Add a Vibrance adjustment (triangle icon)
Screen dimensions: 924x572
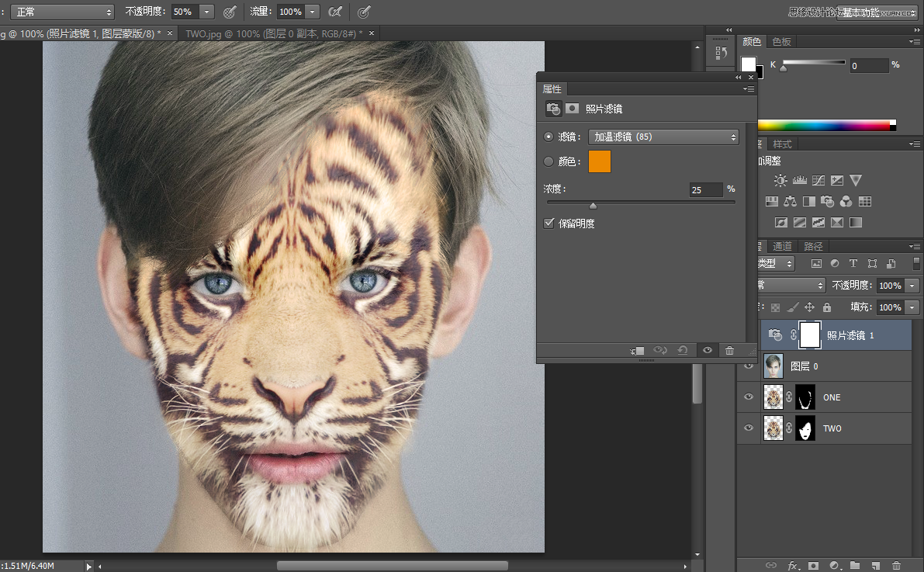(x=856, y=180)
